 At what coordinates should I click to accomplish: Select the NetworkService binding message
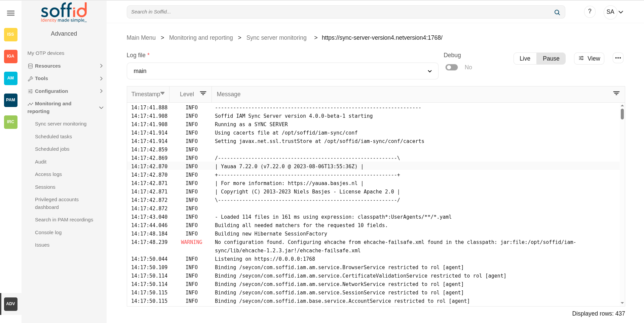pos(339,284)
